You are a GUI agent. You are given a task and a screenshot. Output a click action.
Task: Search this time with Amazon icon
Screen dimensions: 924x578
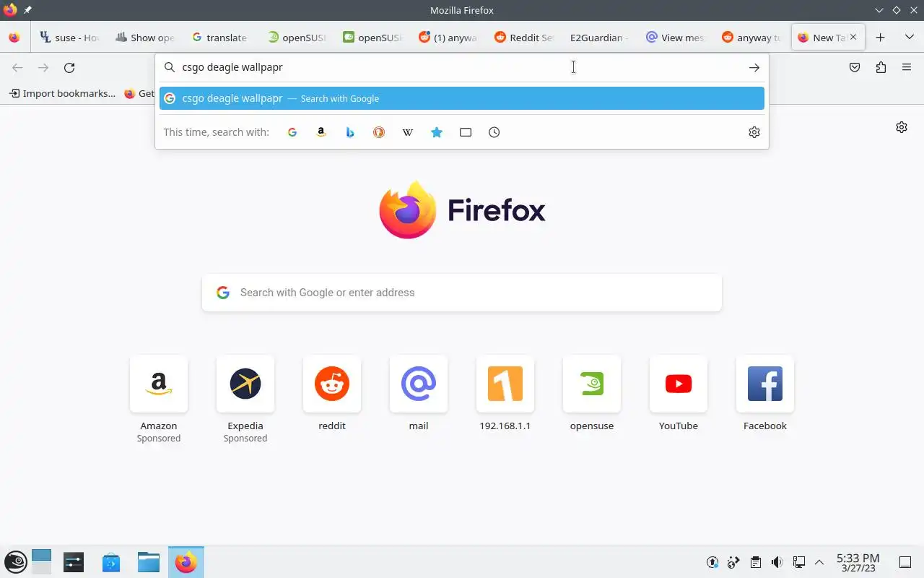point(321,132)
